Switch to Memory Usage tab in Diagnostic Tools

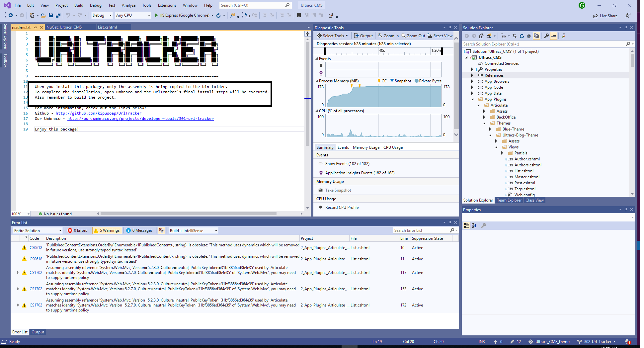point(366,147)
